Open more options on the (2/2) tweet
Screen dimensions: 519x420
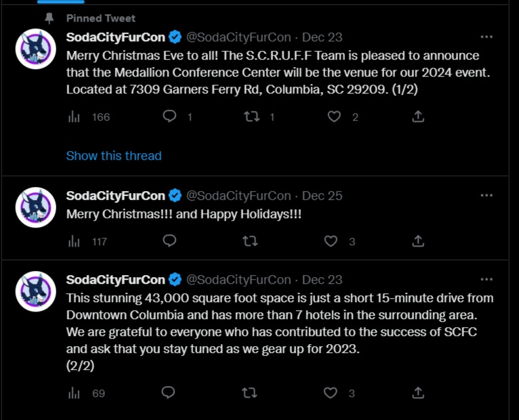point(486,280)
